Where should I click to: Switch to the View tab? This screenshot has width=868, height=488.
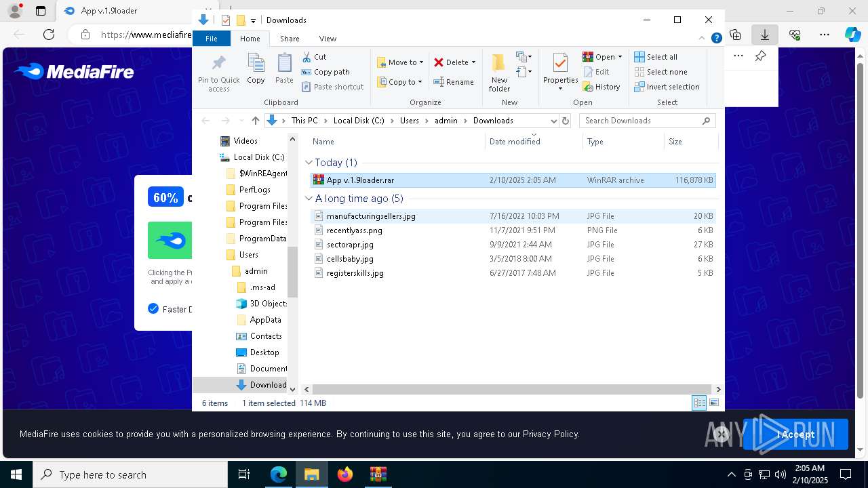[328, 39]
